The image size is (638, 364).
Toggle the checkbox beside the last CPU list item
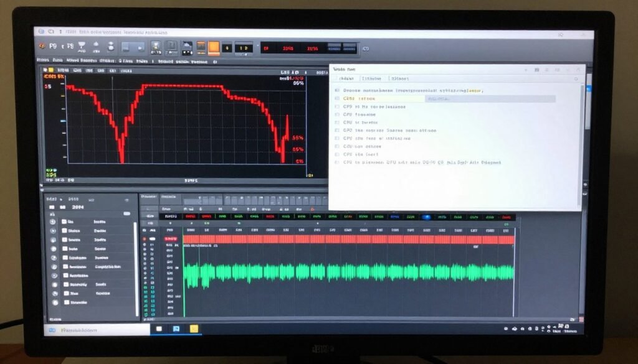[338, 162]
